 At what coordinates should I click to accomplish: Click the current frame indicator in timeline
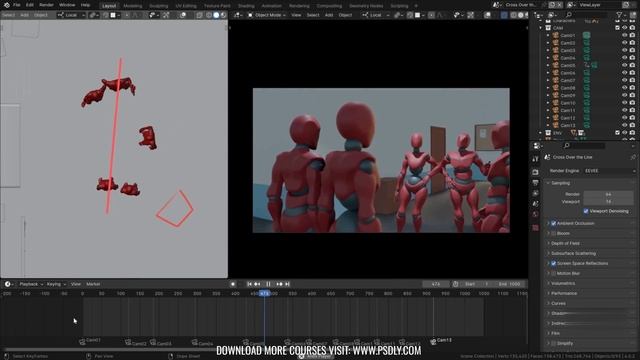[264, 293]
